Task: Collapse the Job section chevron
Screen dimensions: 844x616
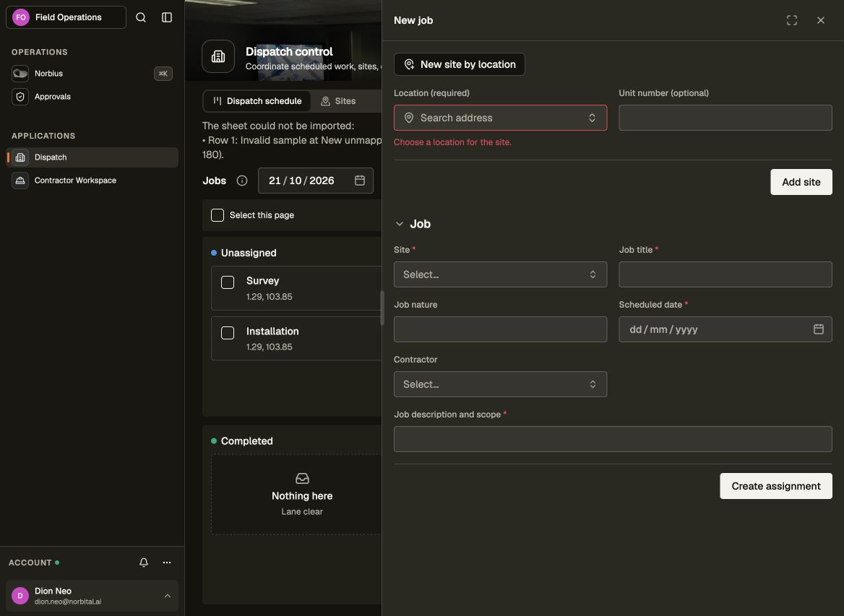Action: coord(400,224)
